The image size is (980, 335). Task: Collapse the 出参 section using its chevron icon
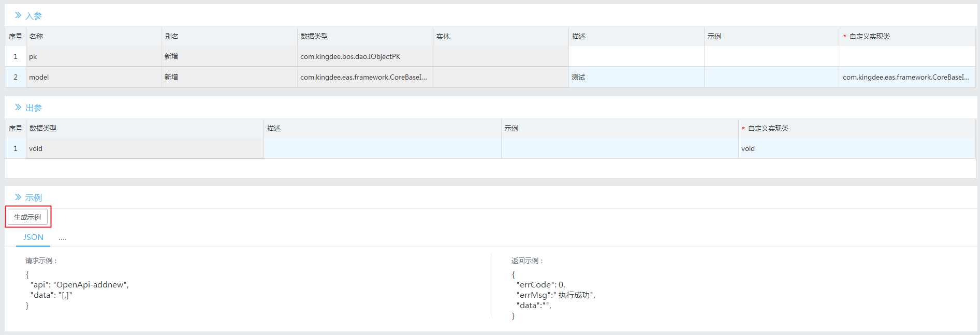point(18,108)
